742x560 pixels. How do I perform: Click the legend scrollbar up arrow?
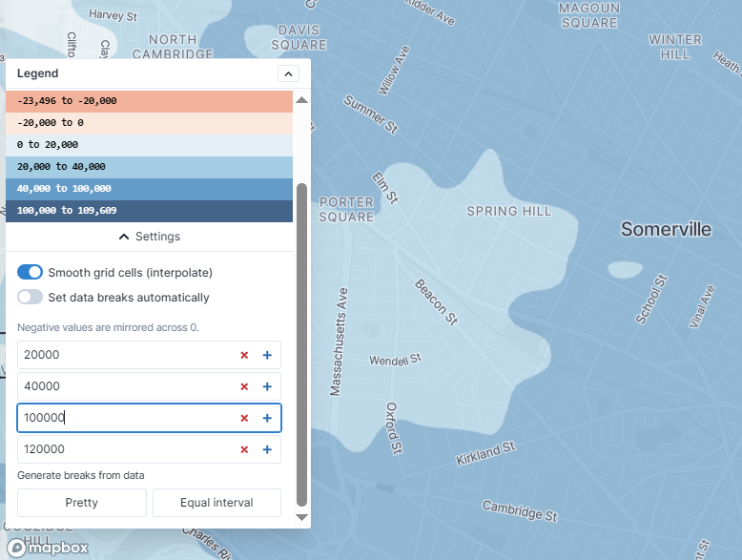coord(301,100)
